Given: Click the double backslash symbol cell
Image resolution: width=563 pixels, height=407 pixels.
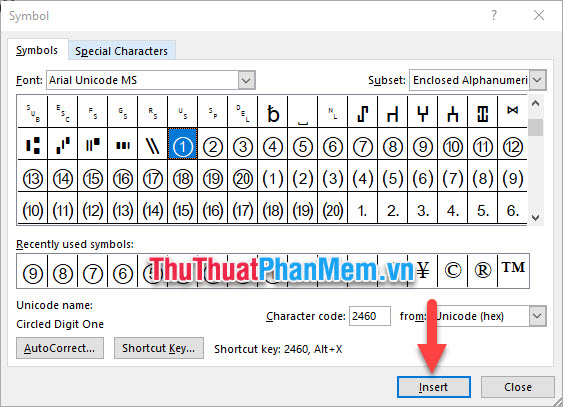Looking at the screenshot, I should point(153,147).
